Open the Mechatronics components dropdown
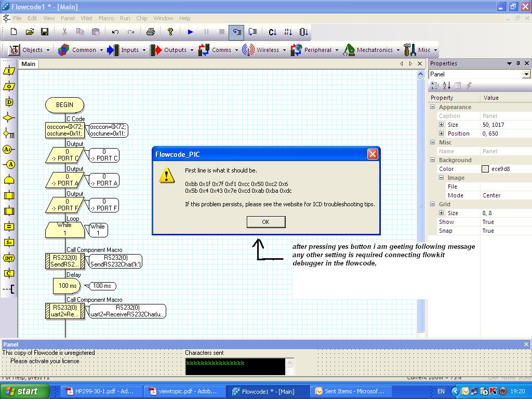This screenshot has height=399, width=532. [372, 50]
